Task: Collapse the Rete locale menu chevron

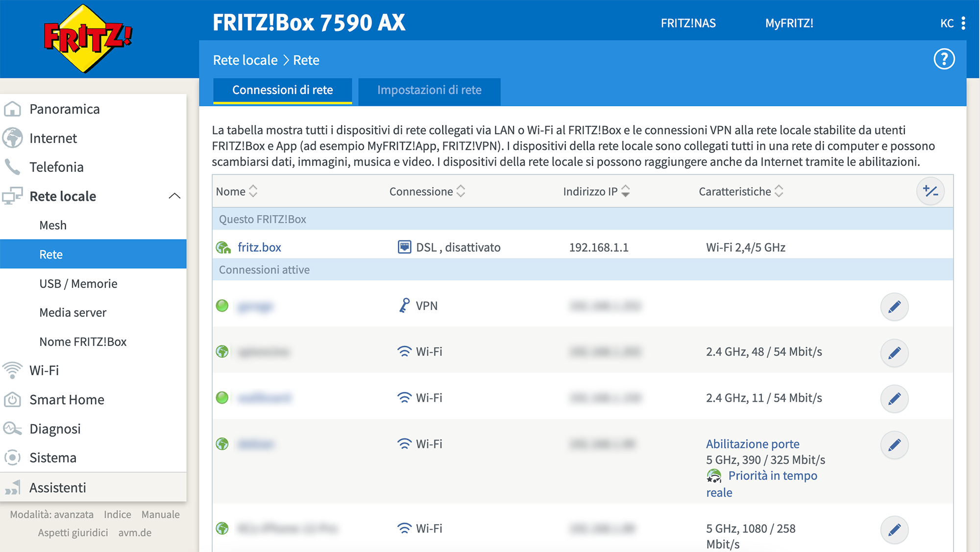Action: 174,196
